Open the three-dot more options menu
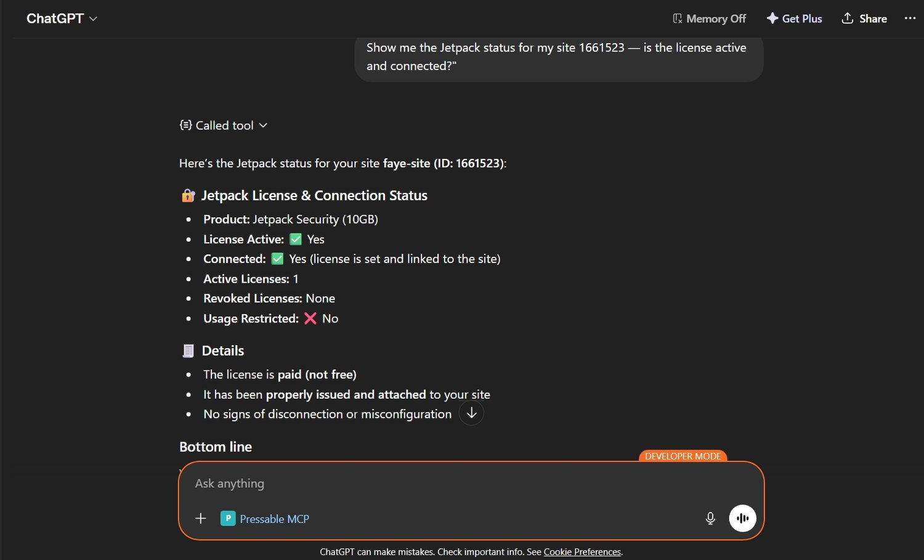 (910, 18)
